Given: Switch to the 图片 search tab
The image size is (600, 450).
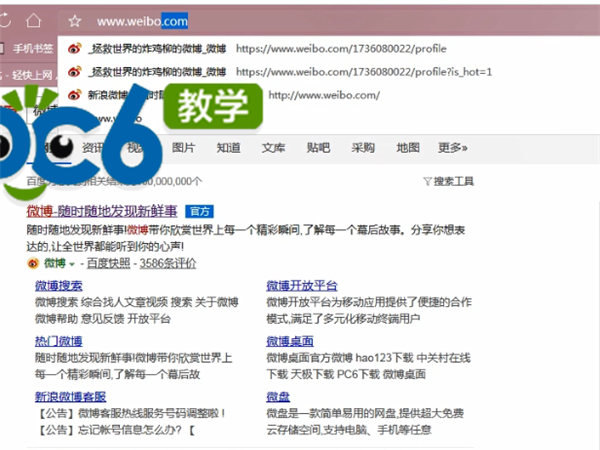Looking at the screenshot, I should pyautogui.click(x=183, y=148).
